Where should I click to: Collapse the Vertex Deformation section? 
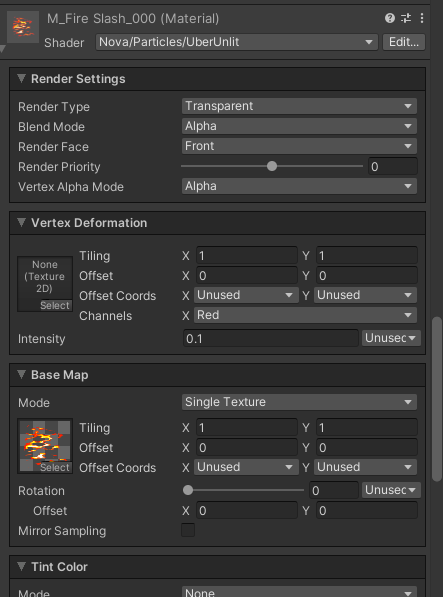[x=22, y=222]
